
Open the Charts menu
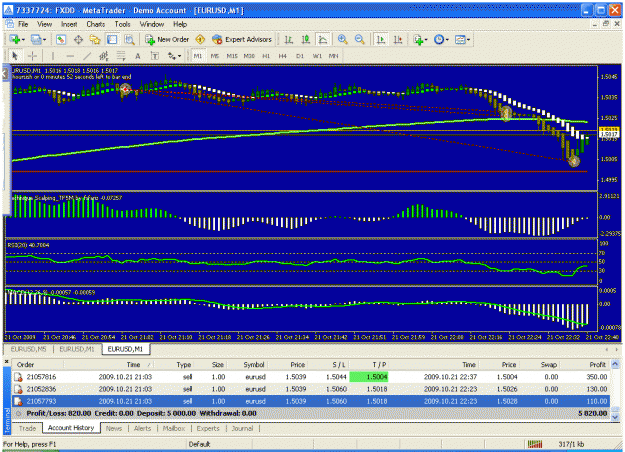coord(96,24)
